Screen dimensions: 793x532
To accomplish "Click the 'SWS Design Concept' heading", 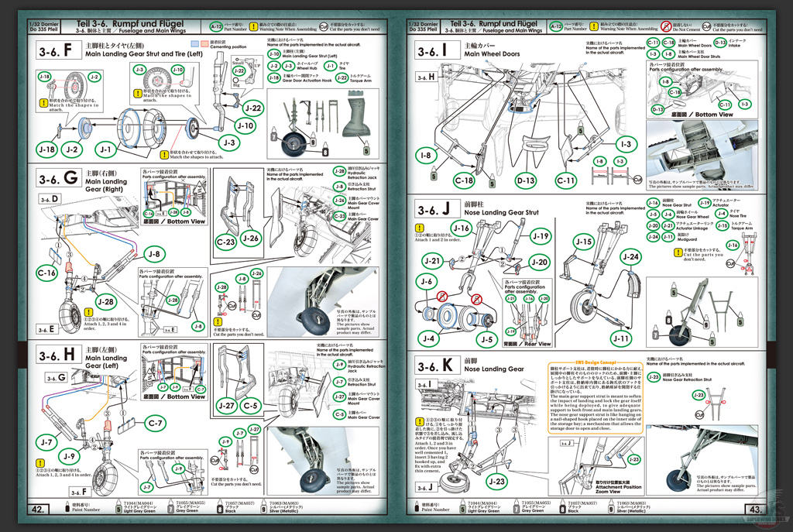I will [x=596, y=362].
